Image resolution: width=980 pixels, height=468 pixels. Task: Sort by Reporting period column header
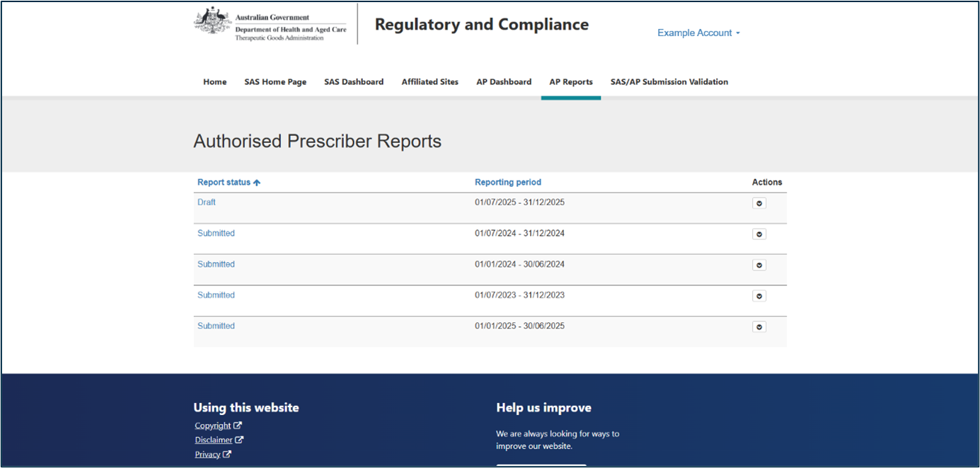click(x=507, y=183)
